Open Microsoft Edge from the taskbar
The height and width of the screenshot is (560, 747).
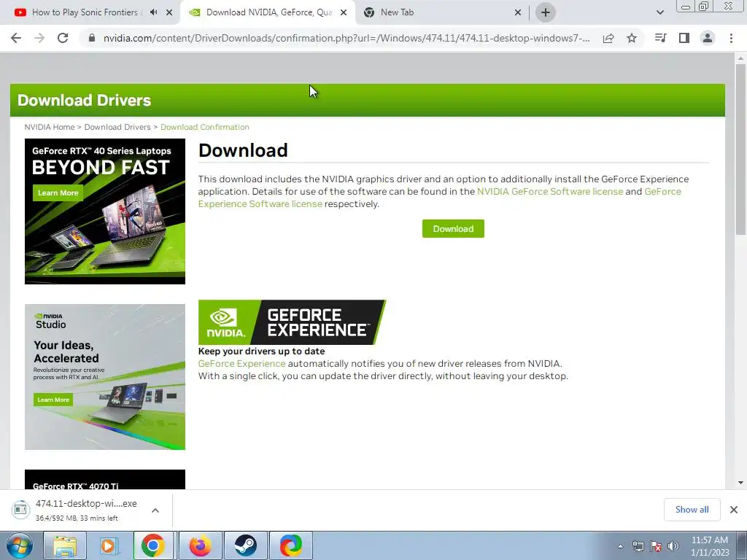pyautogui.click(x=291, y=545)
